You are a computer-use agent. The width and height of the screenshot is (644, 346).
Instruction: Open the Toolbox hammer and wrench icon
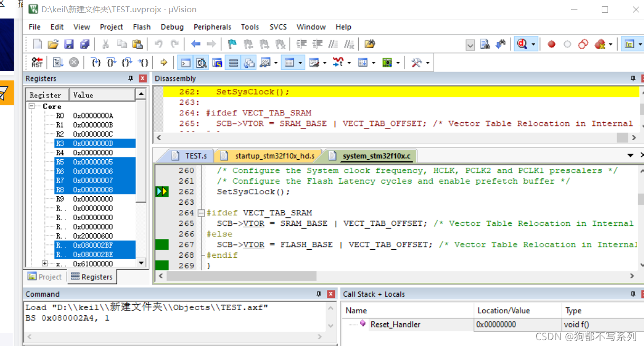(416, 62)
